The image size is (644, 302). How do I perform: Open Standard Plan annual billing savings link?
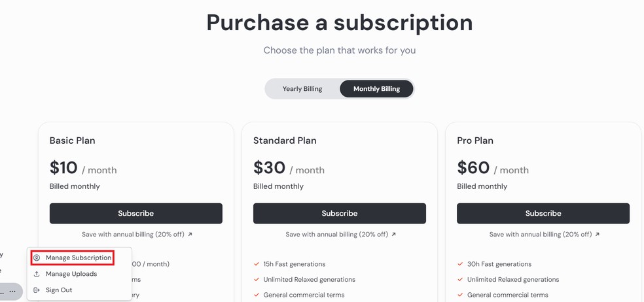point(341,234)
